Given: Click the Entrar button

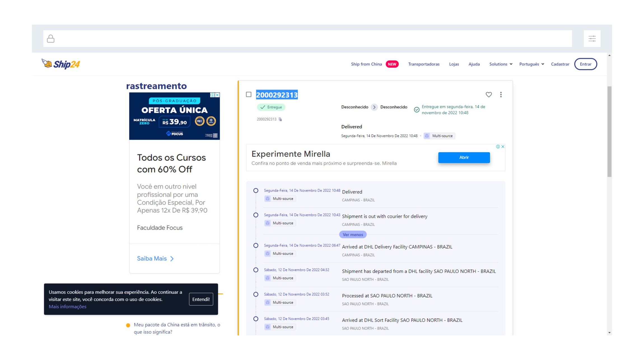Looking at the screenshot, I should click(585, 64).
